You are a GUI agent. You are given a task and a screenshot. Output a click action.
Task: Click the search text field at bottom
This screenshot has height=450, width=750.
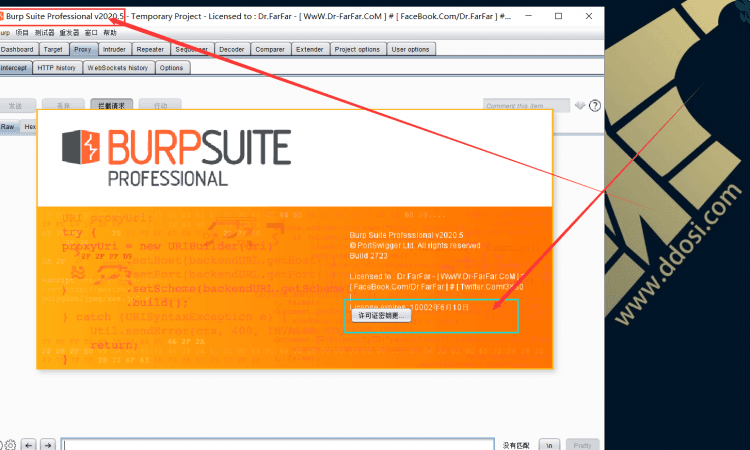[277, 444]
